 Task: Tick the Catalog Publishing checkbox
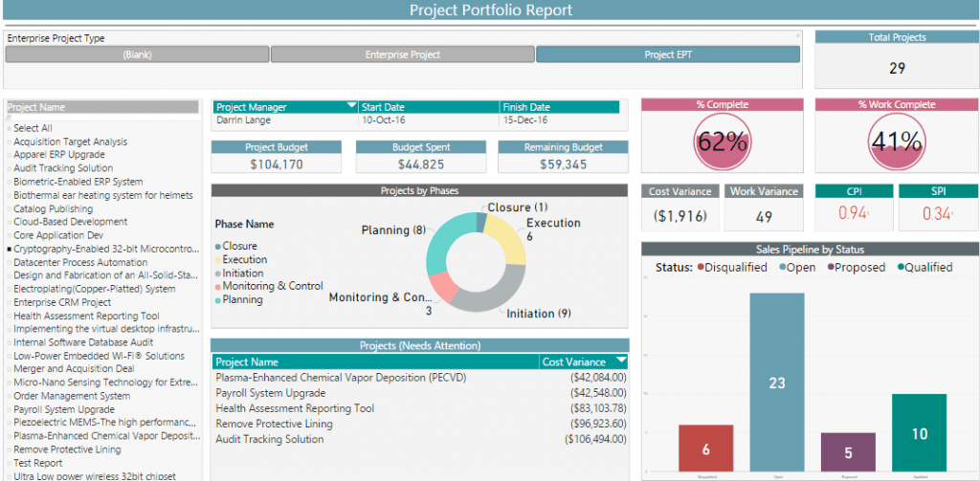(10, 209)
